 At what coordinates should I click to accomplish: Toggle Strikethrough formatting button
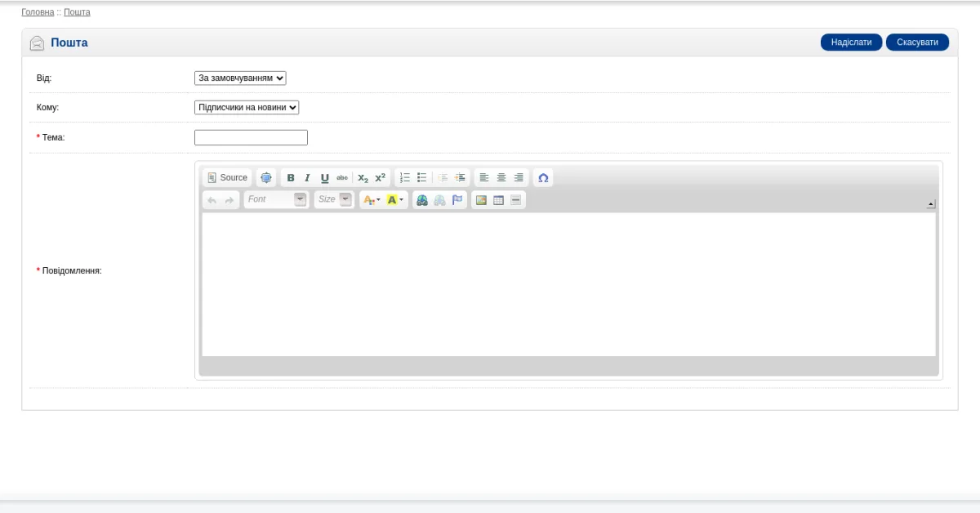342,177
